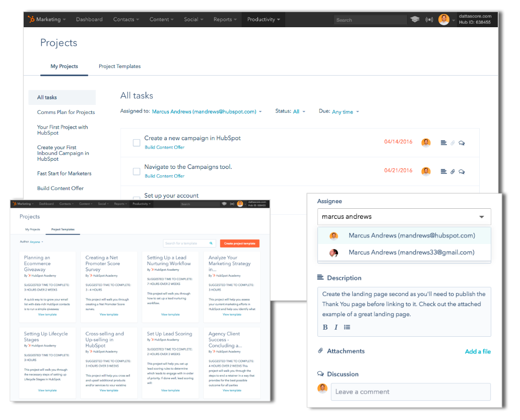Click commenter avatar beside Leave a comment
Viewport: 520px width, 420px height.
coord(322,388)
